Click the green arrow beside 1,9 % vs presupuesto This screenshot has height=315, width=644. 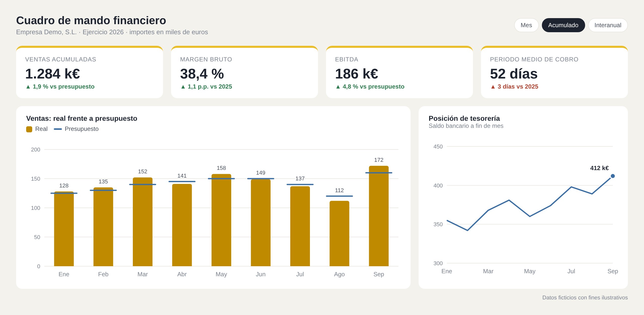tap(28, 87)
